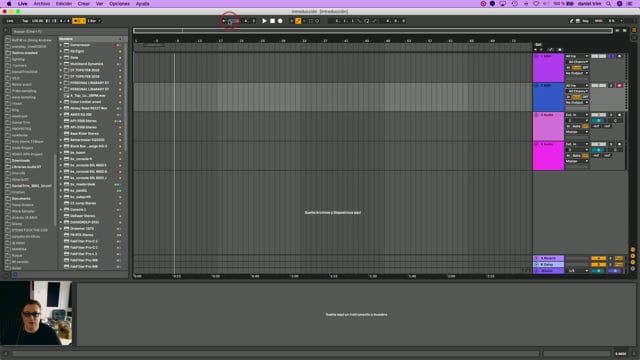640x360 pixels.
Task: Fold the 2 MIDI track with its triangle
Action: click(x=536, y=86)
